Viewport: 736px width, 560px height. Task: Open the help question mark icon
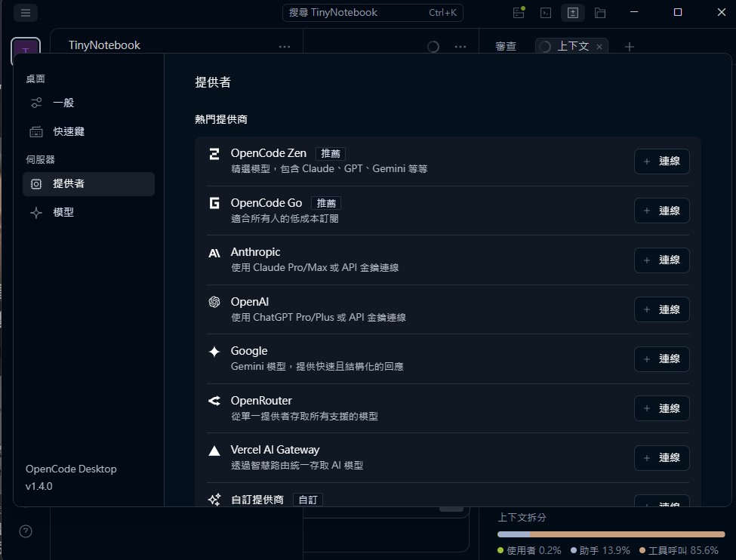click(x=26, y=531)
